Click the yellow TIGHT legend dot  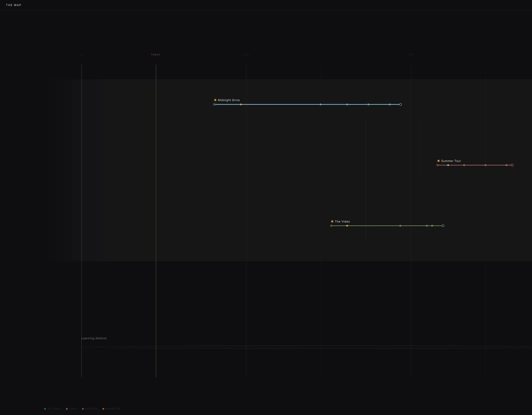(x=67, y=409)
